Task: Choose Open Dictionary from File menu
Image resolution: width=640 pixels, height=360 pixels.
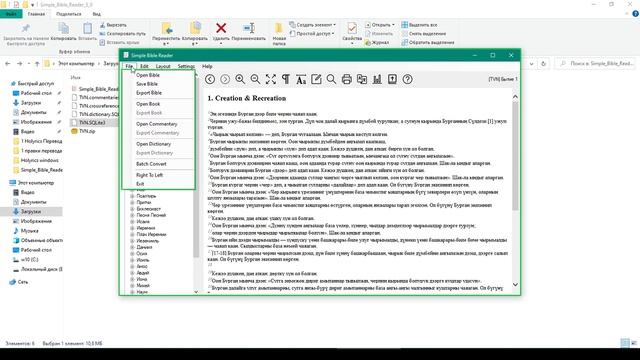Action: point(153,144)
